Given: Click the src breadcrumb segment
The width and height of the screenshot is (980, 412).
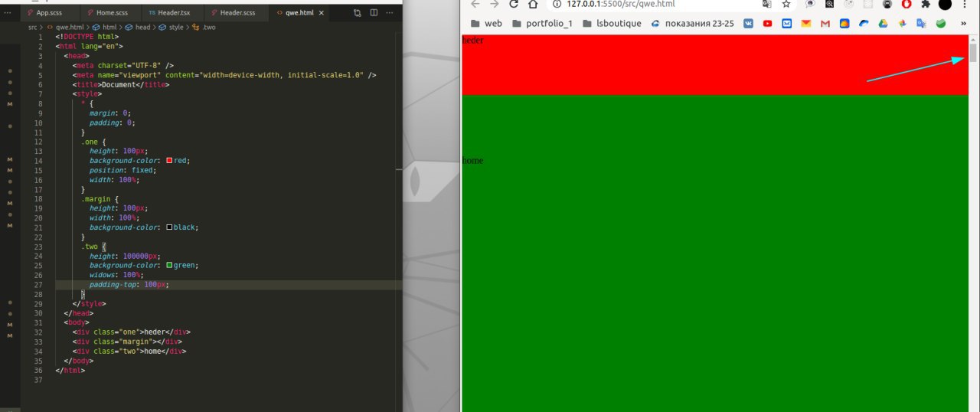Looking at the screenshot, I should tap(33, 27).
